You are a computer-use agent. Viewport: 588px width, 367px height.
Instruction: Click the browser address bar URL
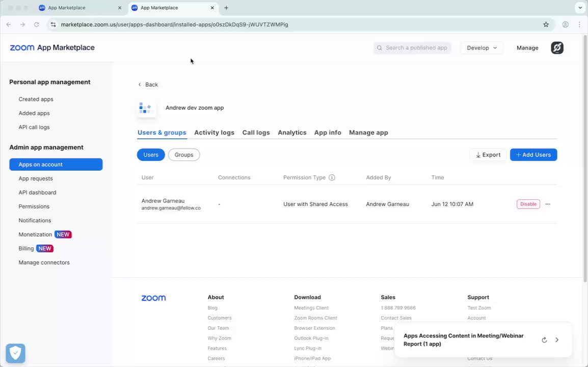[x=174, y=24]
